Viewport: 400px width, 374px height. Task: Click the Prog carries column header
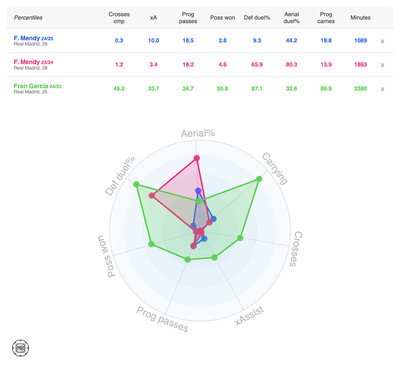click(x=326, y=18)
